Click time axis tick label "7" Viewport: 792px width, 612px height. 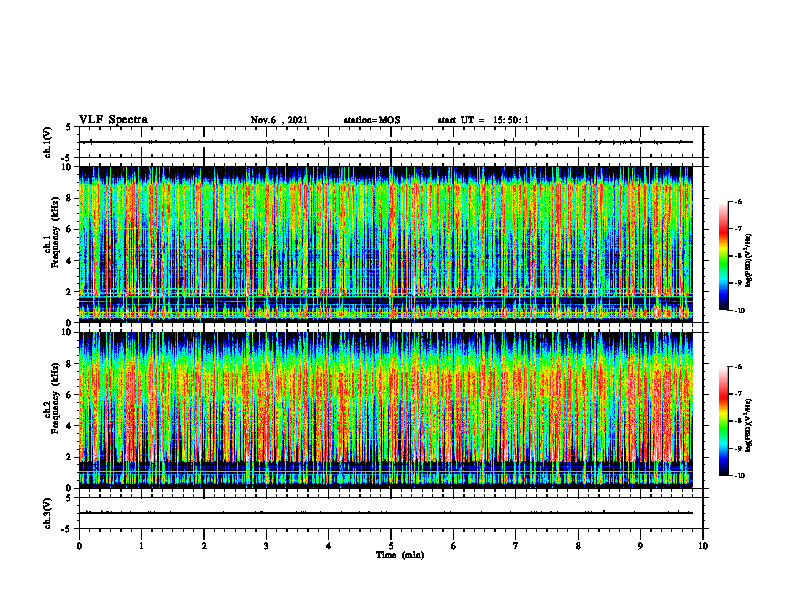516,546
